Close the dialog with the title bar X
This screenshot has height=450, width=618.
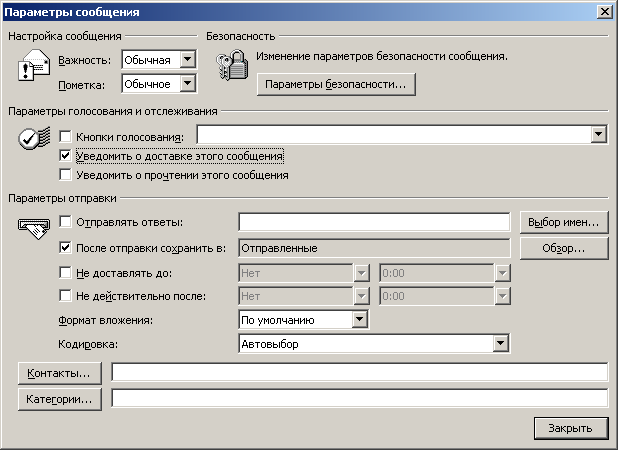[x=605, y=12]
